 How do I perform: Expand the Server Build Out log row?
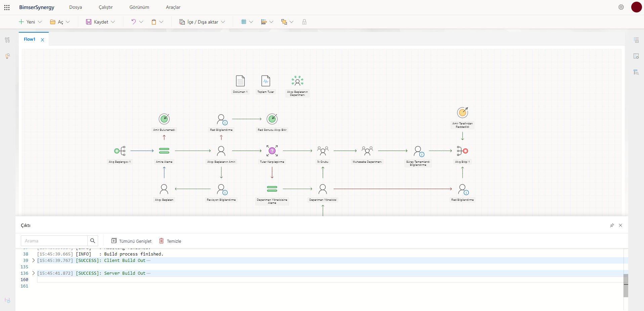coord(33,273)
